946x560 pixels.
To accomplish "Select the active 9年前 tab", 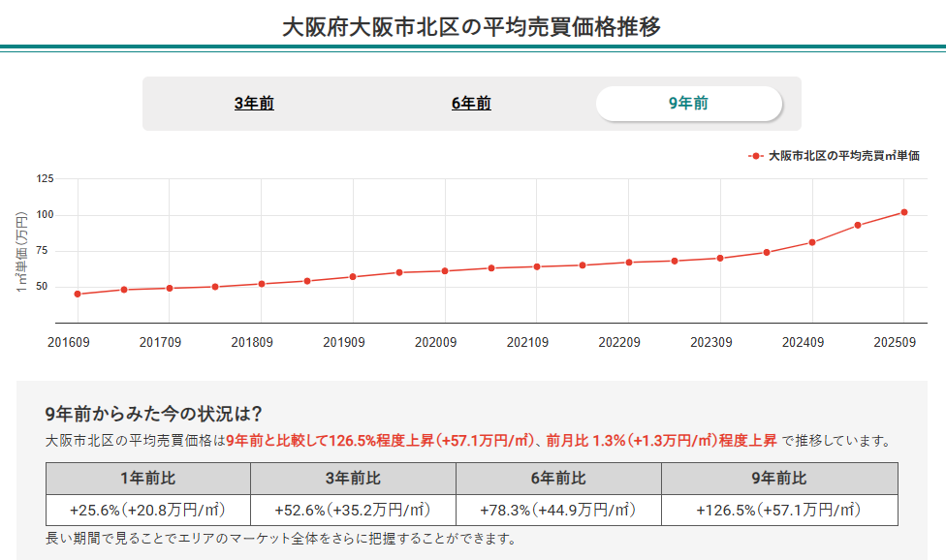I will (688, 104).
